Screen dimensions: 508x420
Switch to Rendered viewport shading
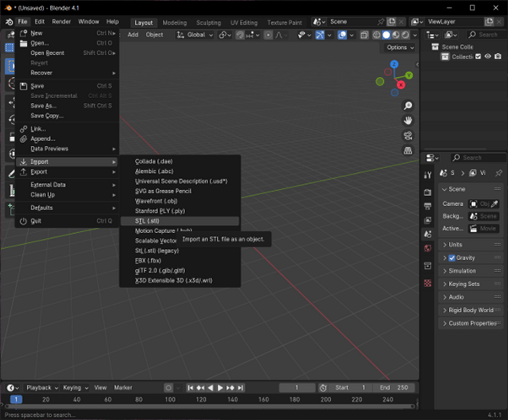point(405,35)
